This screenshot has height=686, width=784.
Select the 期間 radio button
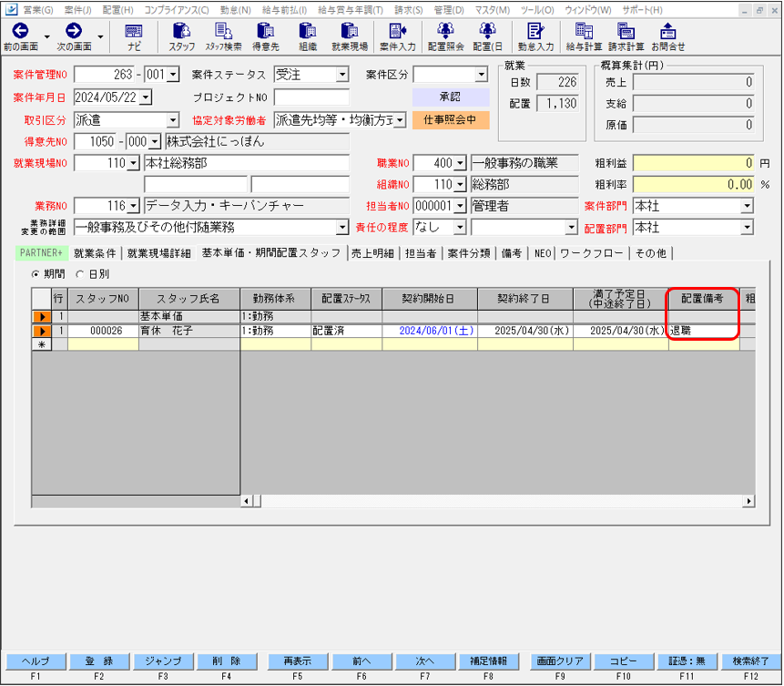tap(35, 274)
